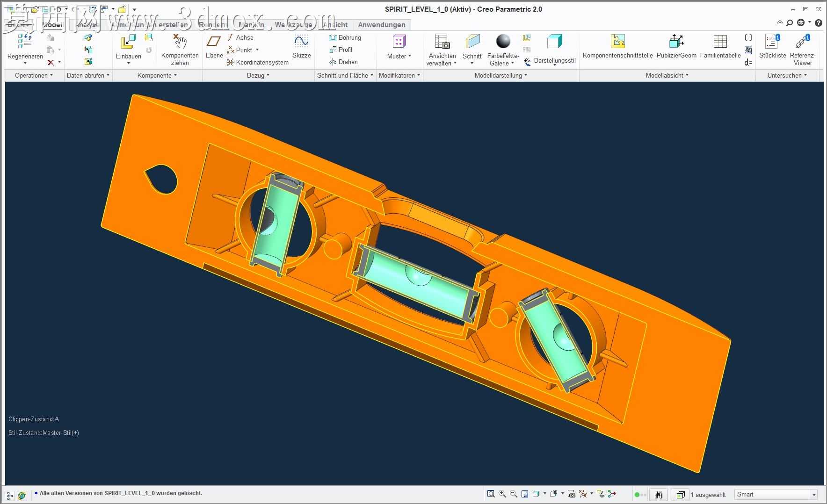The height and width of the screenshot is (504, 827).
Task: Toggle the embedded browser icon
Action: pyautogui.click(x=22, y=495)
